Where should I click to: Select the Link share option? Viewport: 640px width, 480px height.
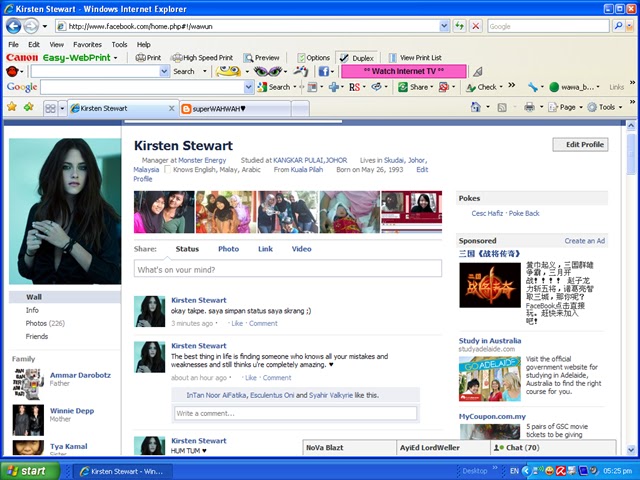(265, 249)
